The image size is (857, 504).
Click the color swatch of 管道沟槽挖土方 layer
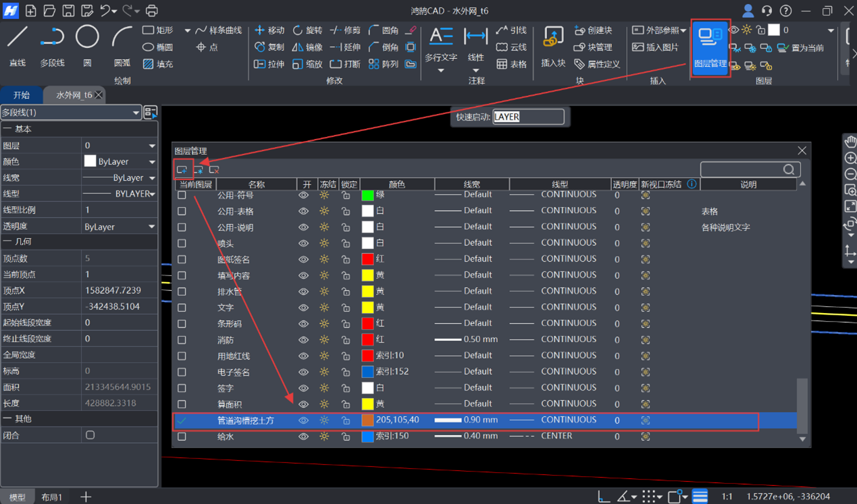[x=367, y=420]
